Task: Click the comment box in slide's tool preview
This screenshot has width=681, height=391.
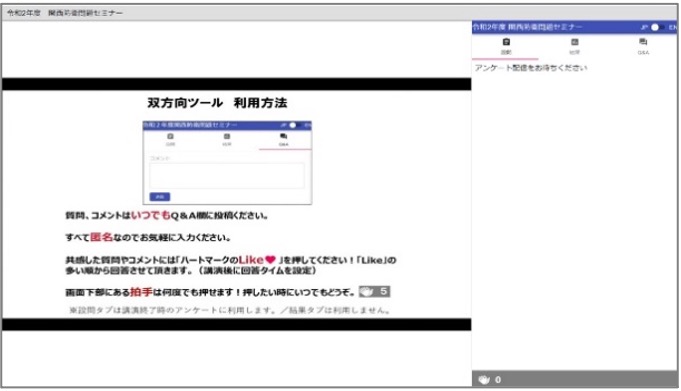Action: [x=227, y=176]
